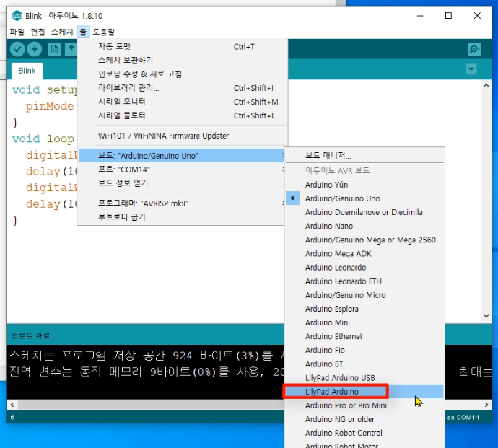Click the Verify checkmark toolbar icon
This screenshot has width=498, height=448.
17,49
